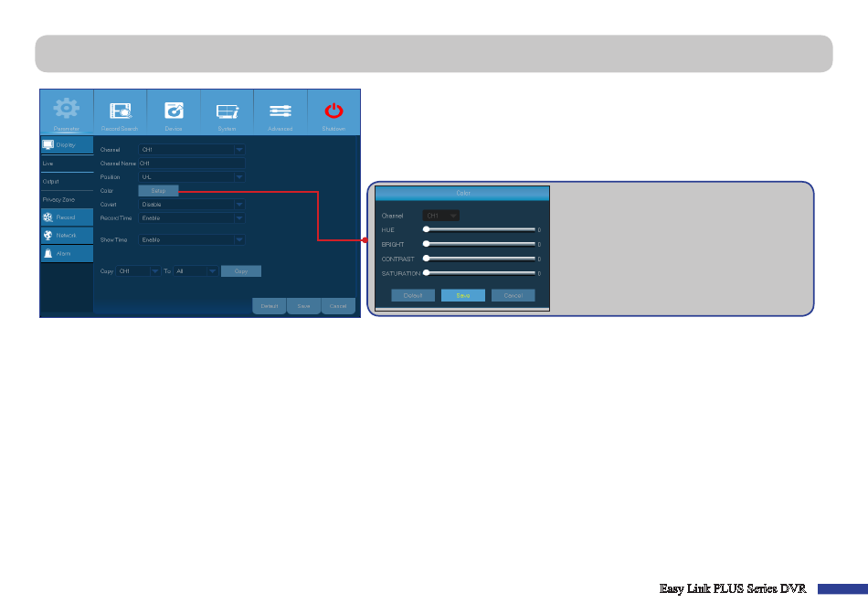Click Save in the Color dialog
This screenshot has width=868, height=614.
click(x=463, y=296)
